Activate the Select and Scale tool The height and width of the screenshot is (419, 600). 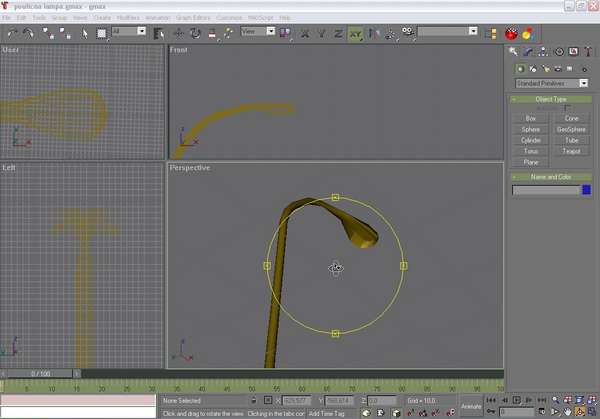212,33
